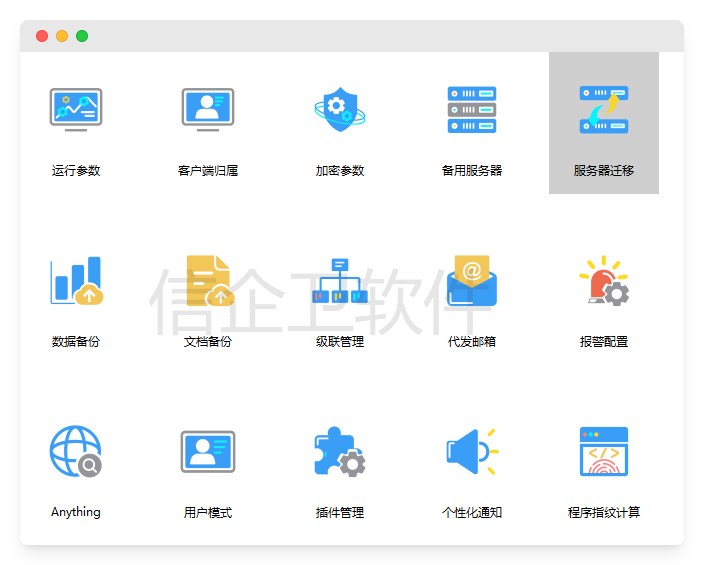Click the 程序指纹计算 text label
The height and width of the screenshot is (565, 704).
(x=604, y=513)
